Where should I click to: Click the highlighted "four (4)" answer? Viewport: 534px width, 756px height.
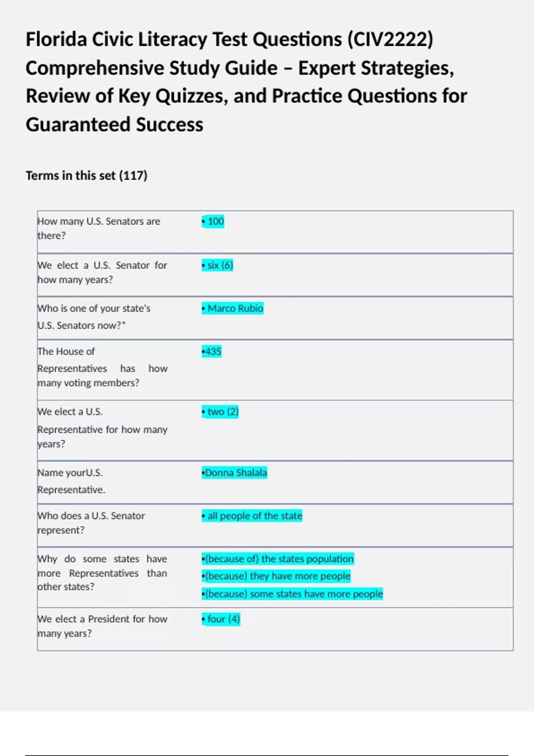pos(221,619)
